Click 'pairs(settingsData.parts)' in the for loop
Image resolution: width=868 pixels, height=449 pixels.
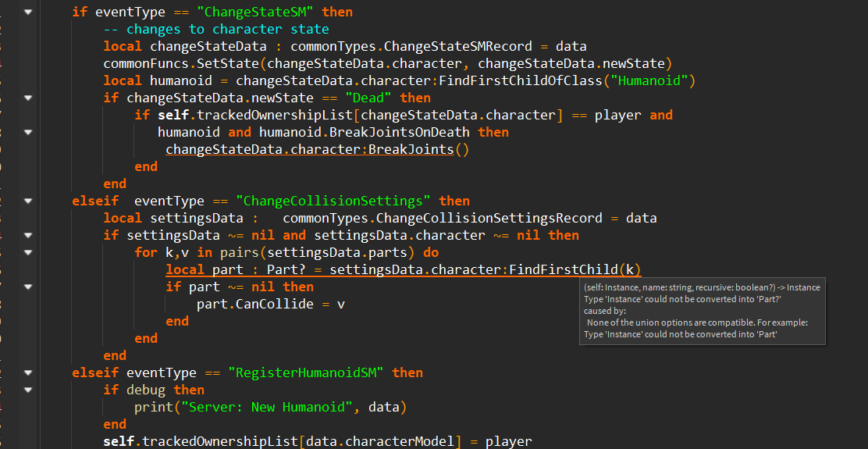(x=318, y=252)
